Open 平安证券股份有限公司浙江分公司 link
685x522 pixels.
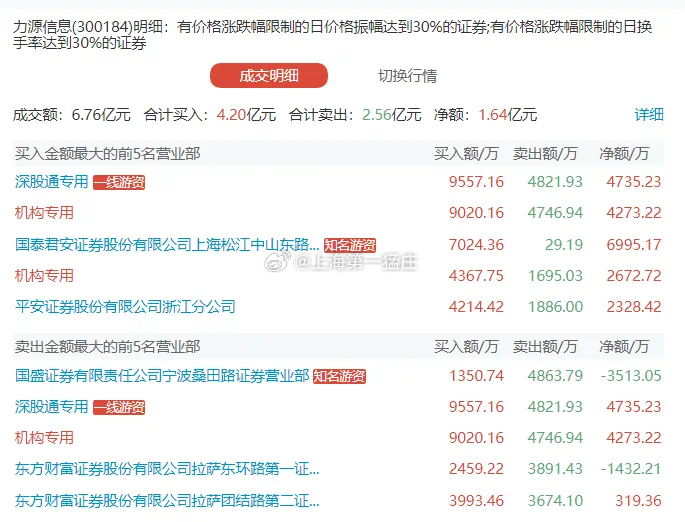(x=125, y=307)
